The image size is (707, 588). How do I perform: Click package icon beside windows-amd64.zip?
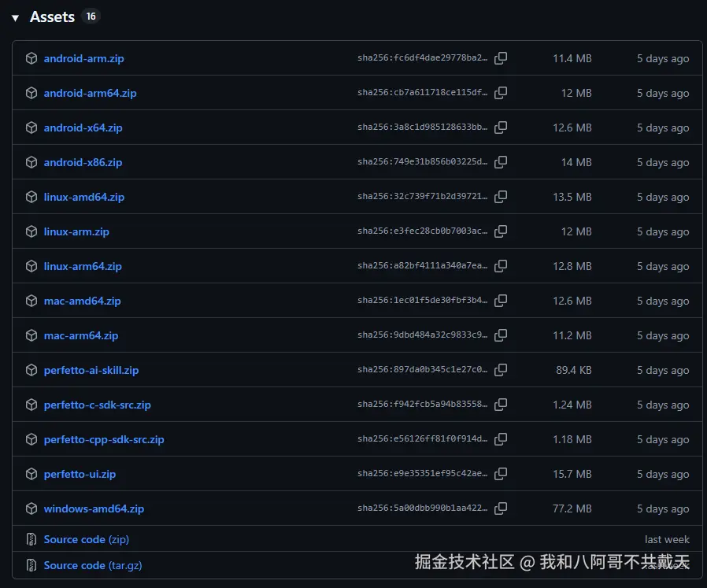pyautogui.click(x=31, y=508)
